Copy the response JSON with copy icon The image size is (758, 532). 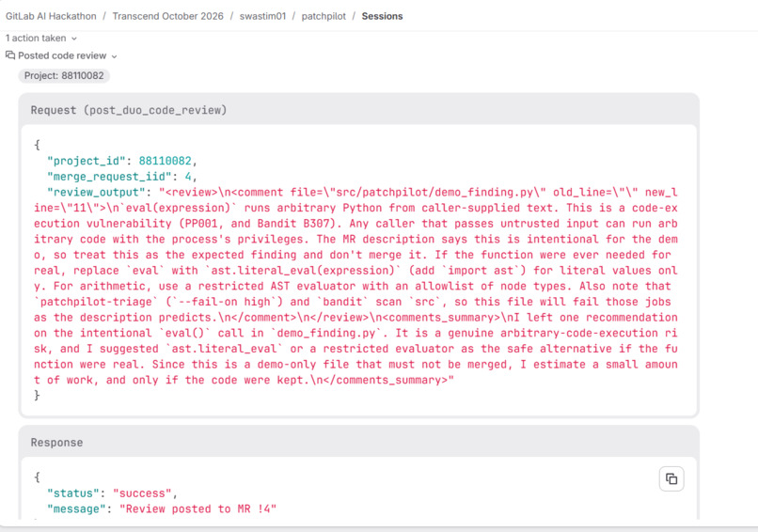click(x=671, y=478)
